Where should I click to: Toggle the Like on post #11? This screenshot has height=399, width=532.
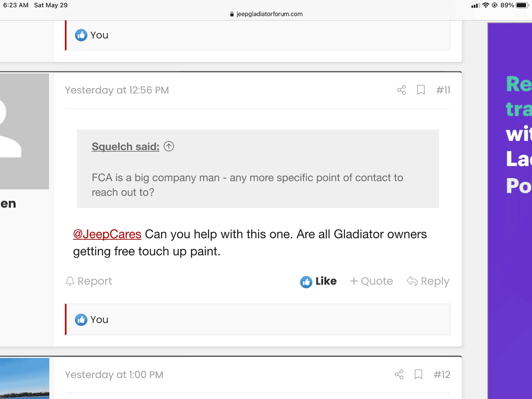point(318,281)
